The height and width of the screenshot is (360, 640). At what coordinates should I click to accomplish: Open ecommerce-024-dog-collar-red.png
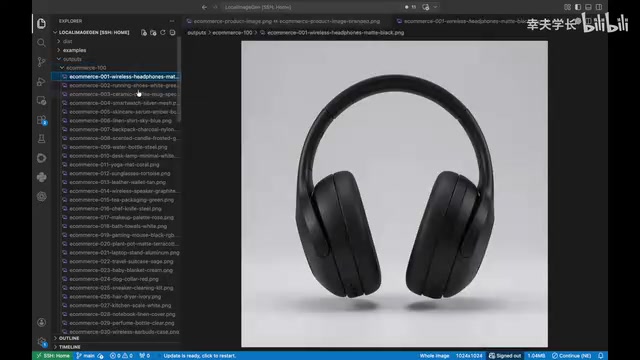(x=115, y=279)
